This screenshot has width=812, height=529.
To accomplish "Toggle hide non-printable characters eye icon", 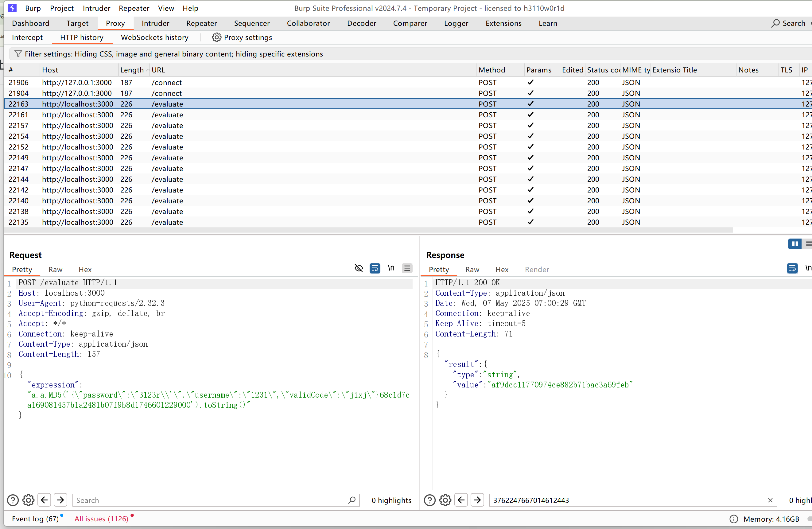I will [359, 269].
